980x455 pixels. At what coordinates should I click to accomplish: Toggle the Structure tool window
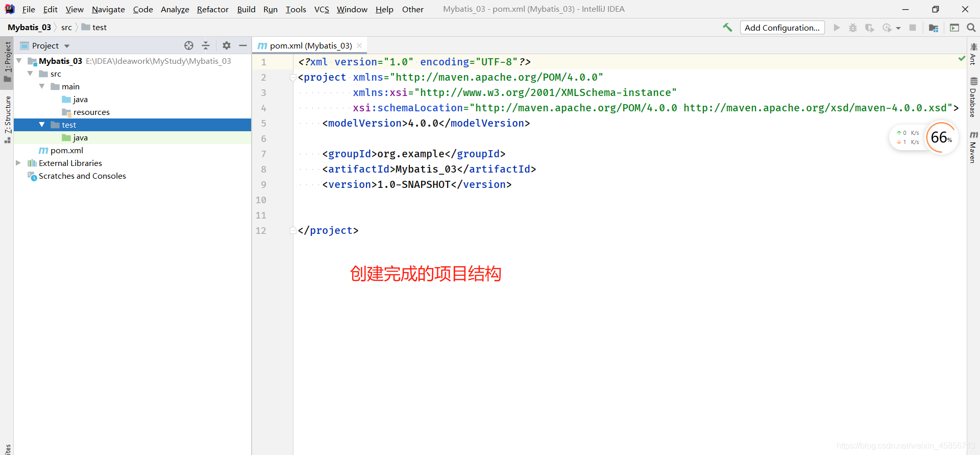click(x=7, y=119)
